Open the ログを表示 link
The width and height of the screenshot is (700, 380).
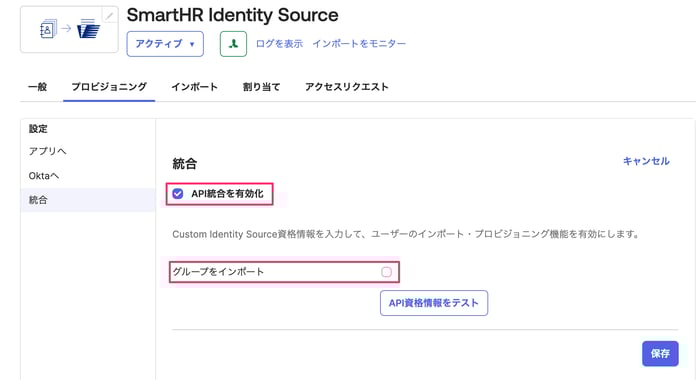(279, 44)
